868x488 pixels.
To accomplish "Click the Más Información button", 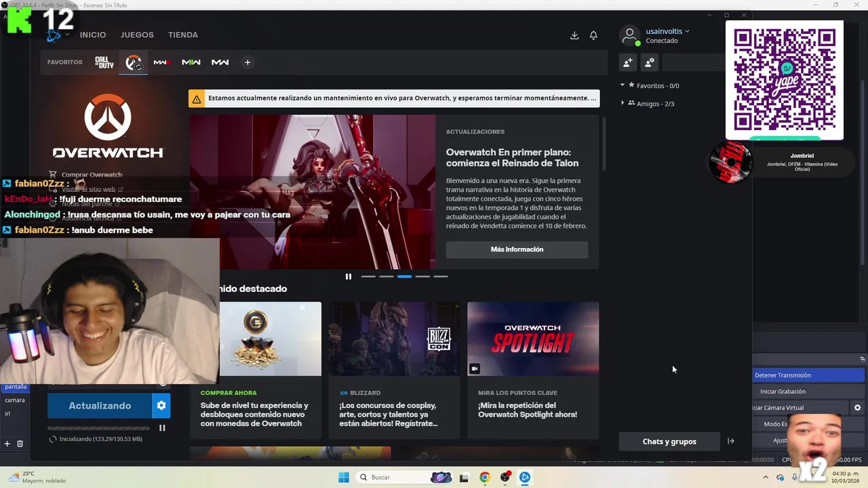I will [517, 249].
